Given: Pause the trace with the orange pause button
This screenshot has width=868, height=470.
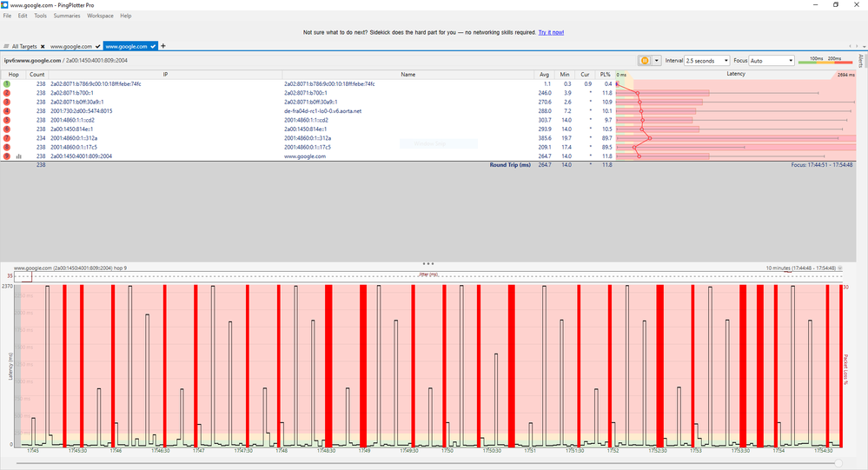Looking at the screenshot, I should [x=645, y=60].
